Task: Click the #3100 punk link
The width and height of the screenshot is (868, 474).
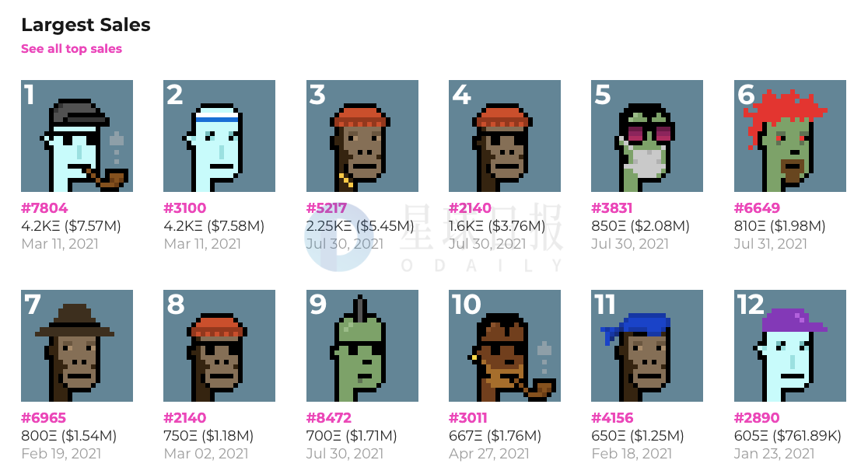Action: click(185, 208)
